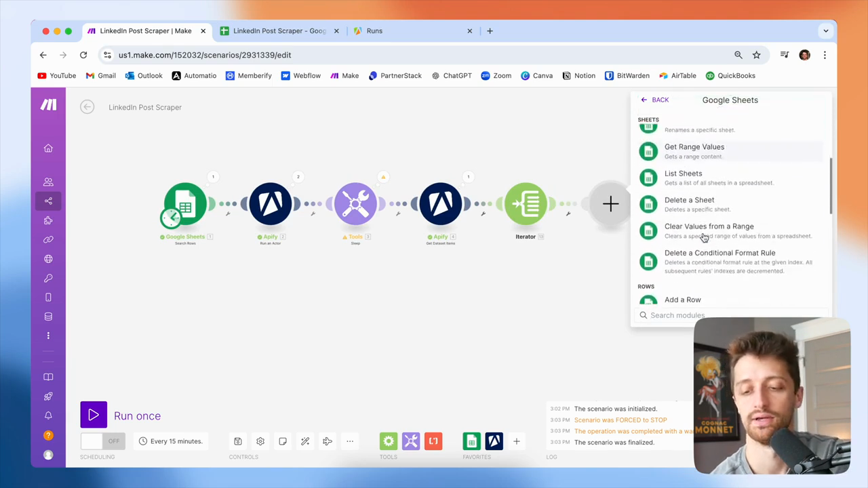
Task: Choose Clear Values from a Range module
Action: [x=730, y=230]
